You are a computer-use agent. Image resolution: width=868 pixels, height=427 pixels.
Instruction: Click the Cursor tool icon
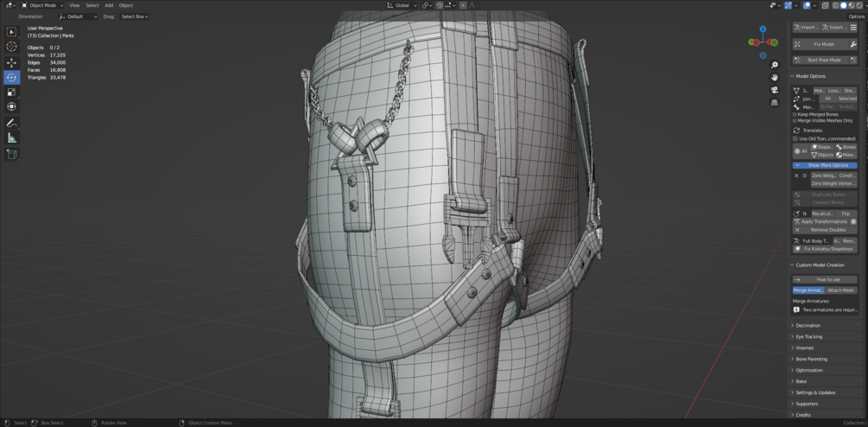(11, 47)
